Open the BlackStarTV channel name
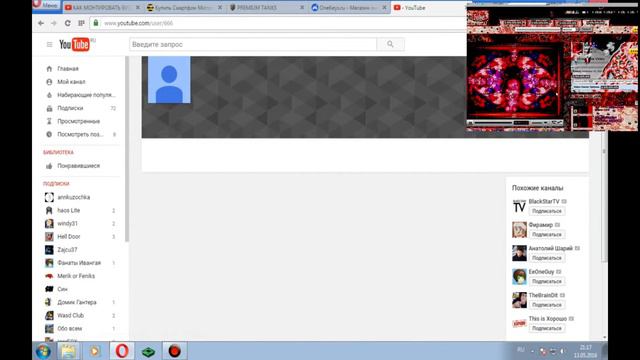The image size is (640, 360). click(x=544, y=201)
